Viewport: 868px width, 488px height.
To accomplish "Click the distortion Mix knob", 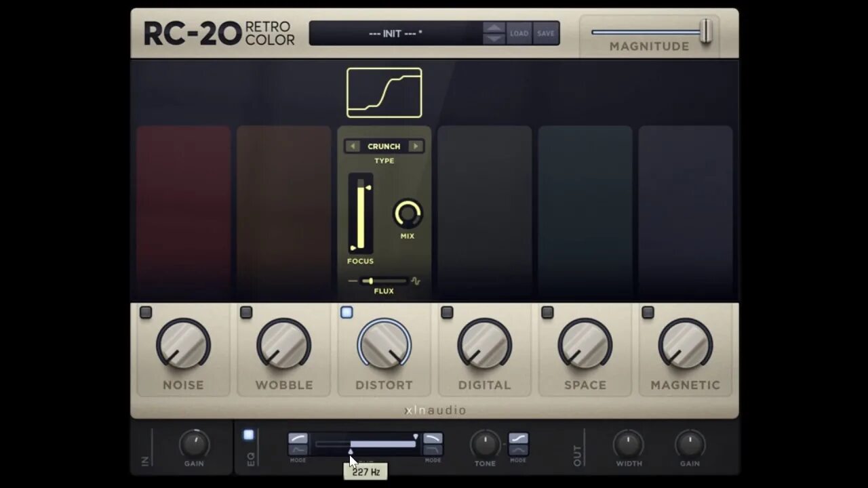I will [x=408, y=214].
